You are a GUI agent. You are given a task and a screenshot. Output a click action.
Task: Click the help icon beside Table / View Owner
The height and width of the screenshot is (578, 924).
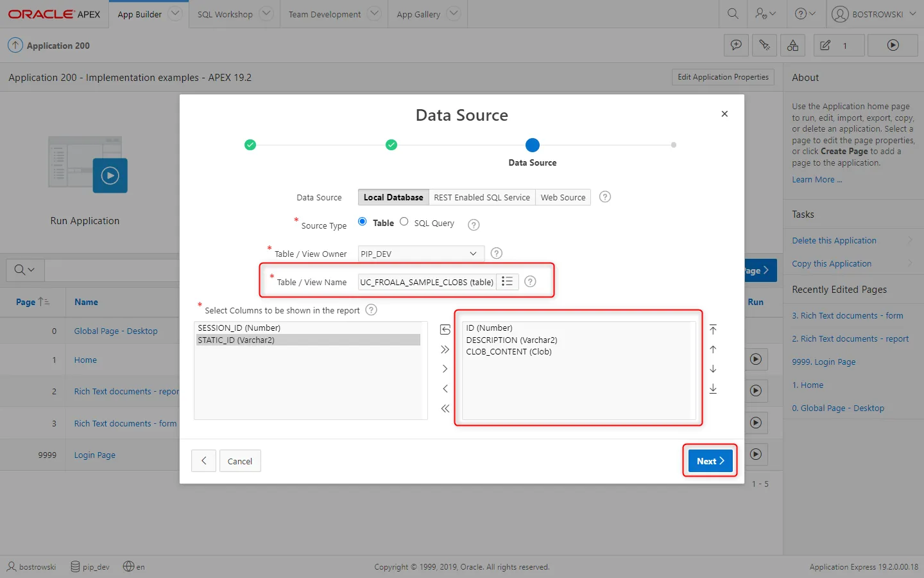[496, 253]
